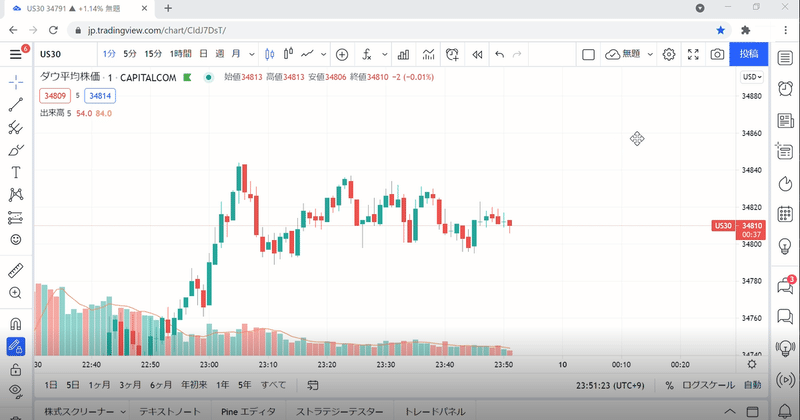The height and width of the screenshot is (420, 800).
Task: Select the brush drawing tool
Action: (x=16, y=150)
